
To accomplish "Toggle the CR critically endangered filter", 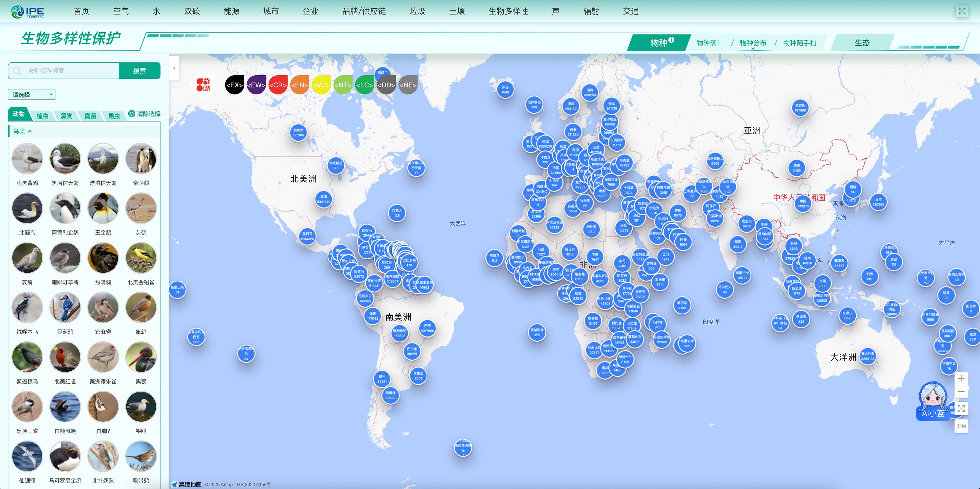I will click(278, 85).
